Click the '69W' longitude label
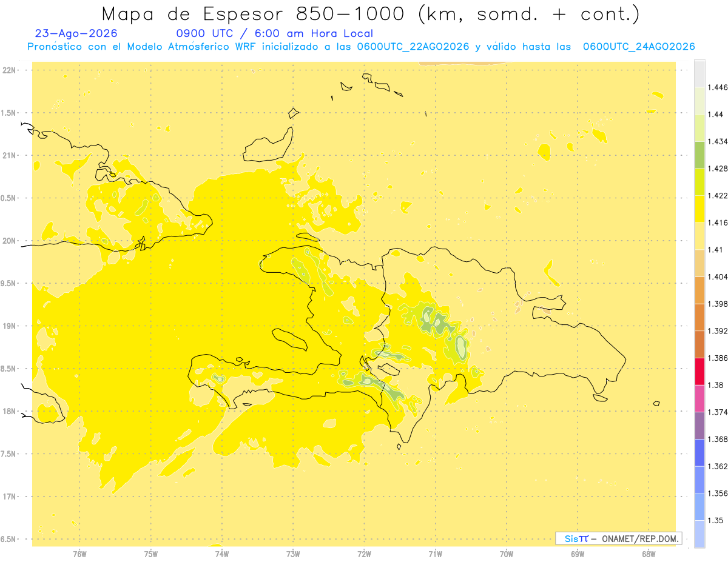Screen dimensions: 728x562 [x=578, y=554]
